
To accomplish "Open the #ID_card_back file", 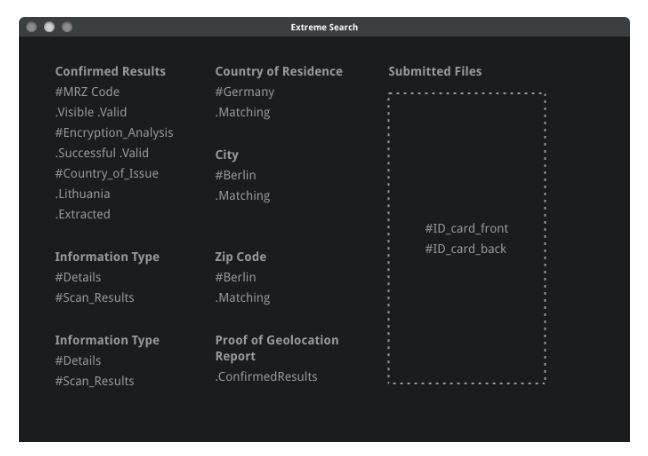I will (x=466, y=249).
